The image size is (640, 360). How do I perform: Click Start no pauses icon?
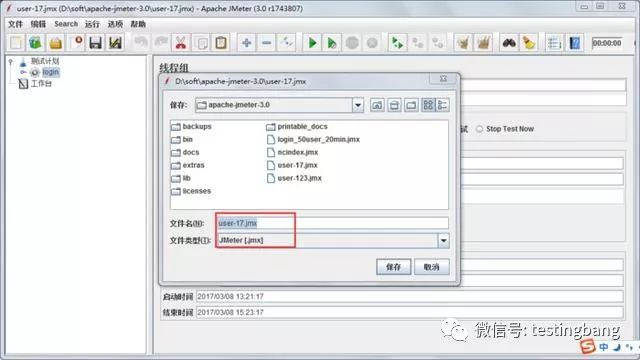(x=332, y=42)
